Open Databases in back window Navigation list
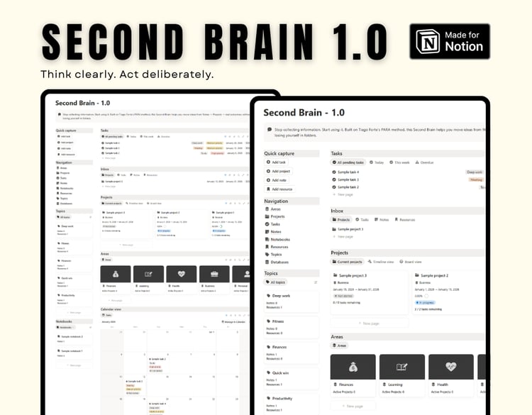 click(65, 204)
